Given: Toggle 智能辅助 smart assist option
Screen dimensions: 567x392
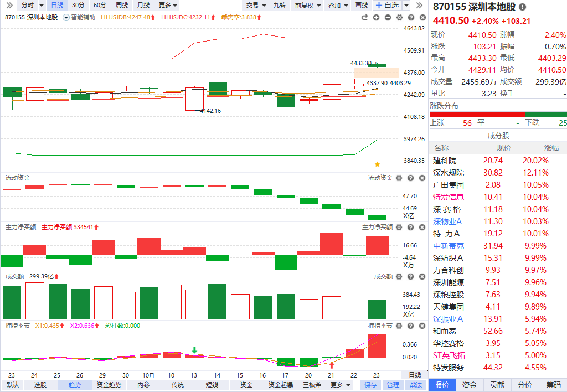Looking at the screenshot, I should tap(79, 17).
